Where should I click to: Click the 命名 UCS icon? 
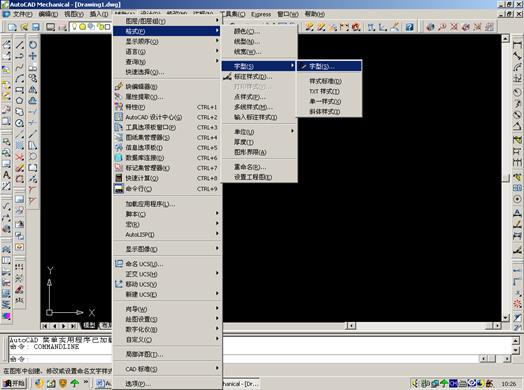119,264
